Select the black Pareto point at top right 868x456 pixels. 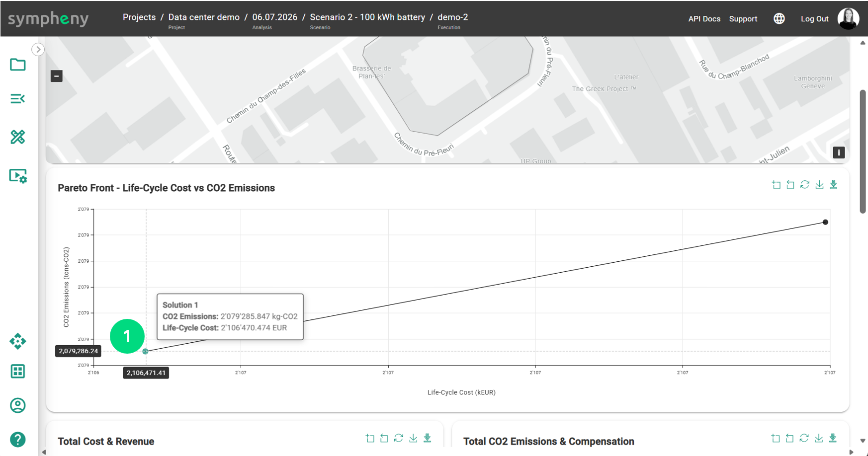click(825, 222)
